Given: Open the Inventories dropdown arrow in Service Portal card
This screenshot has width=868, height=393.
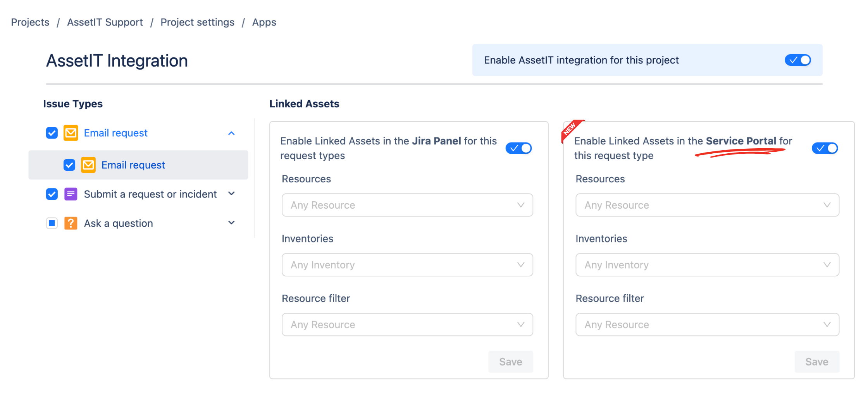Looking at the screenshot, I should click(827, 265).
